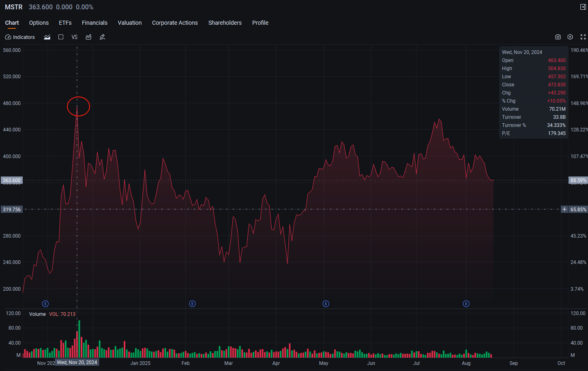Switch to the Options tab

click(x=39, y=23)
